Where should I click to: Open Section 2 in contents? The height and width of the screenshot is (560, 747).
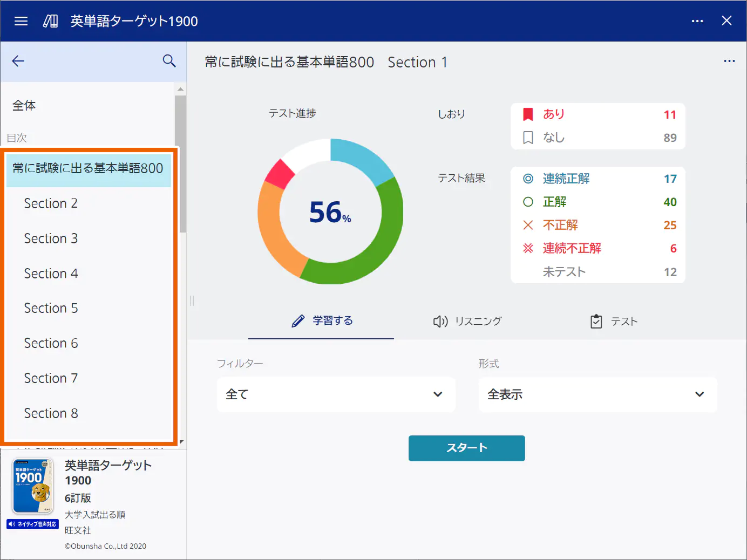click(x=89, y=203)
